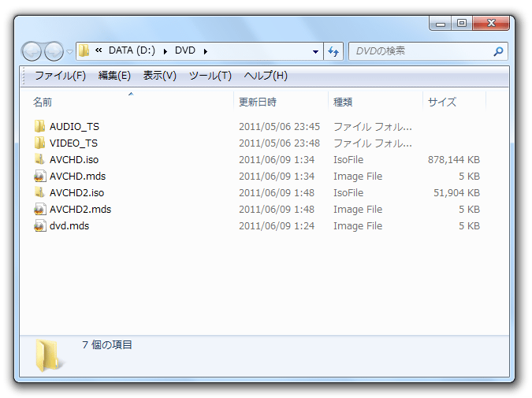The image size is (532, 398).
Task: Click the 51,904 KB size value
Action: [x=456, y=193]
